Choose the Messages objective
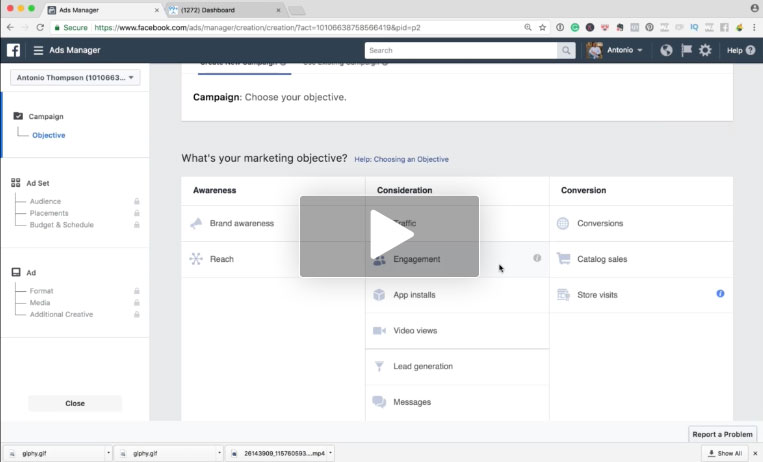Image resolution: width=763 pixels, height=462 pixels. tap(457, 402)
